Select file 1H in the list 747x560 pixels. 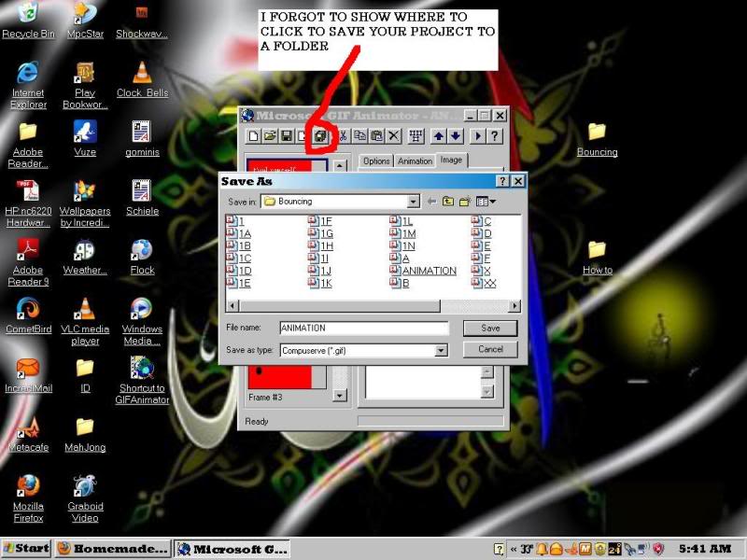320,245
